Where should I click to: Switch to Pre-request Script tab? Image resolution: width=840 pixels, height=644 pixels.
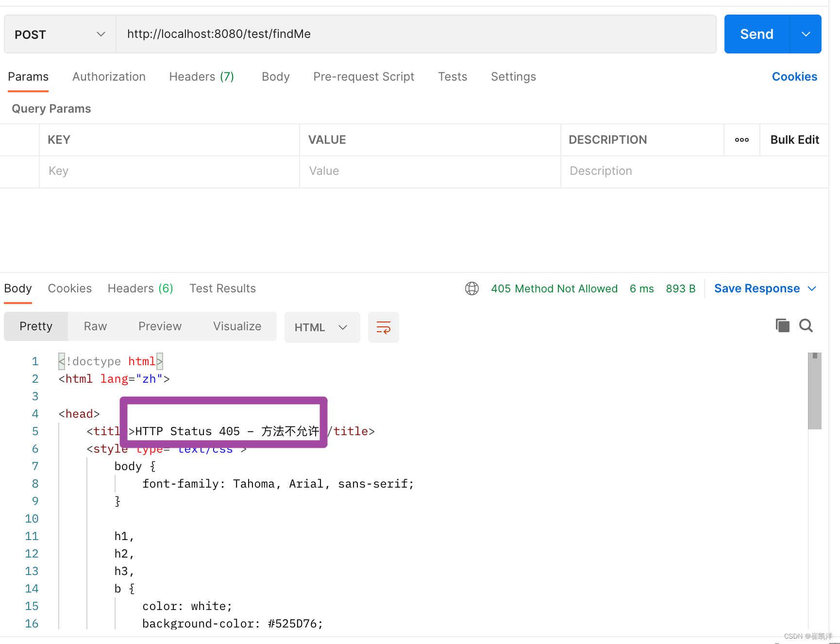click(x=364, y=77)
